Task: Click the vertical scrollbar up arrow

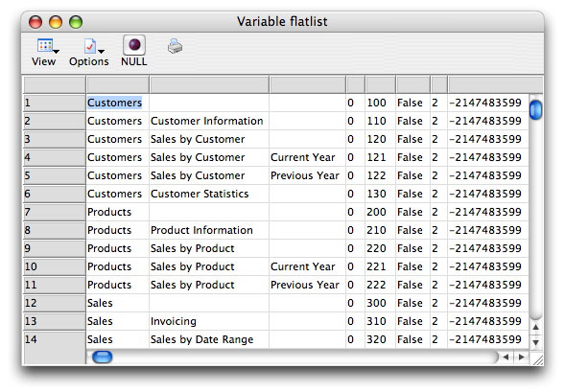Action: coord(536,327)
